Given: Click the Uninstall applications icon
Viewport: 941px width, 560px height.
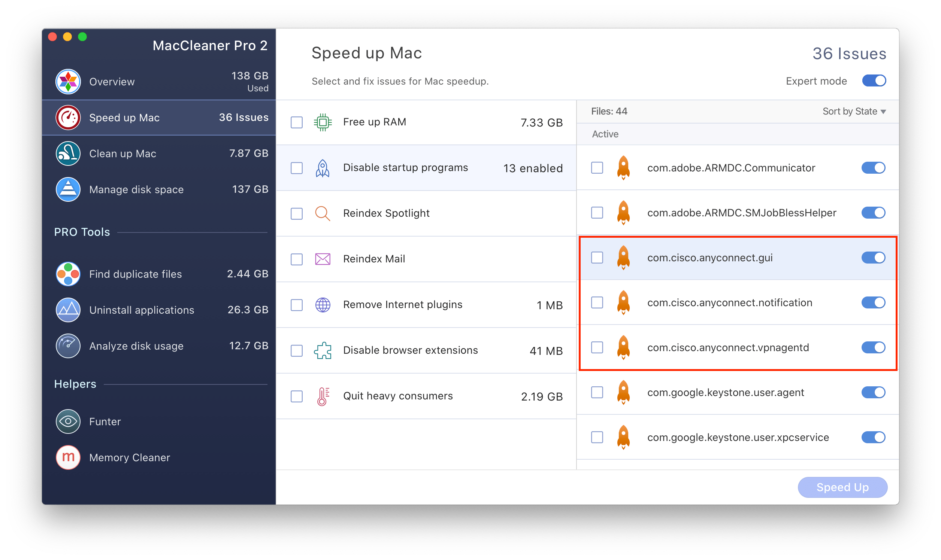Looking at the screenshot, I should pos(68,310).
